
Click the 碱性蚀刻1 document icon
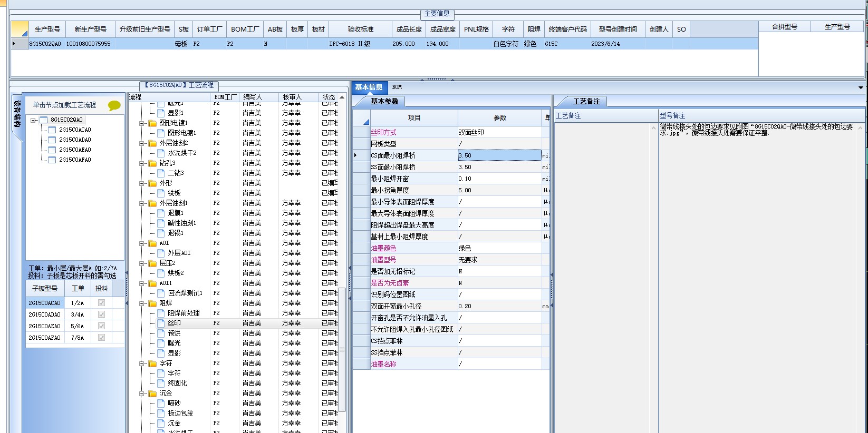pyautogui.click(x=161, y=223)
